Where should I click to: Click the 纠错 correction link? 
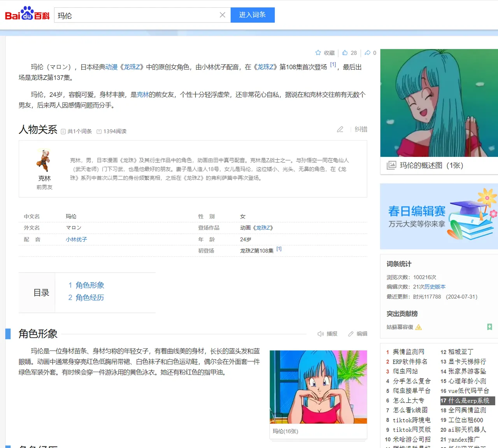(361, 129)
